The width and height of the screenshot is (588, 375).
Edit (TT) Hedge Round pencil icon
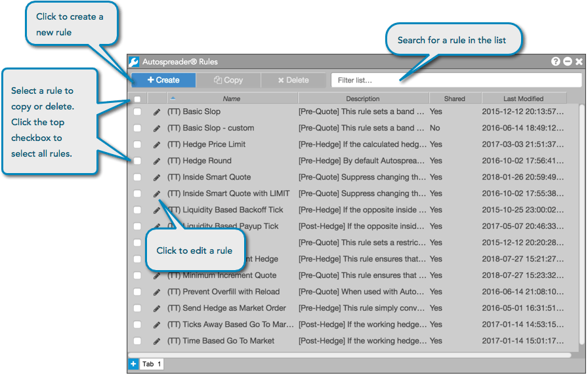coord(157,161)
